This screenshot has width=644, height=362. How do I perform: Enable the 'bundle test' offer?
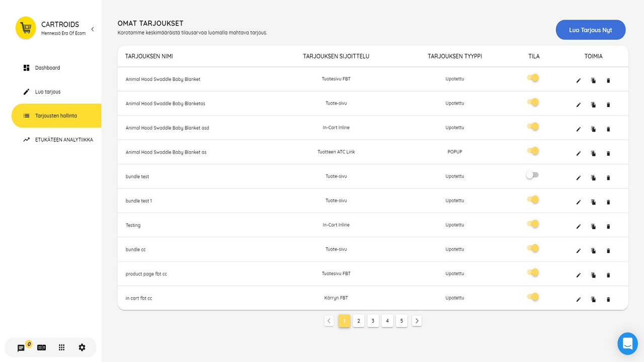532,175
